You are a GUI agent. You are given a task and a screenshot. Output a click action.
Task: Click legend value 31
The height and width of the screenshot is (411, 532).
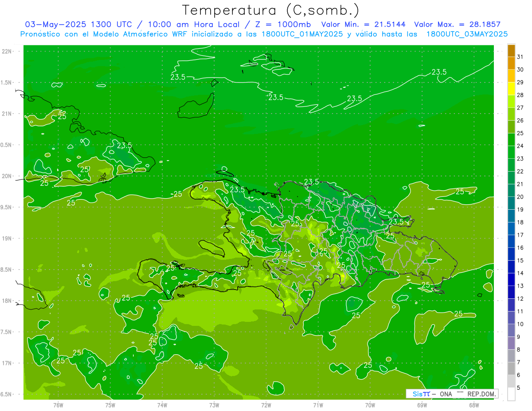[x=520, y=57]
